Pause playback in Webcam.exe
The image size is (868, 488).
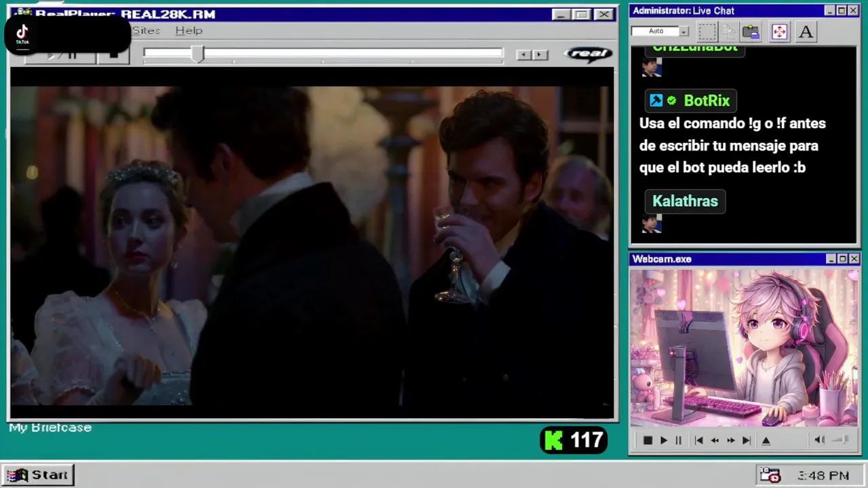coord(678,441)
